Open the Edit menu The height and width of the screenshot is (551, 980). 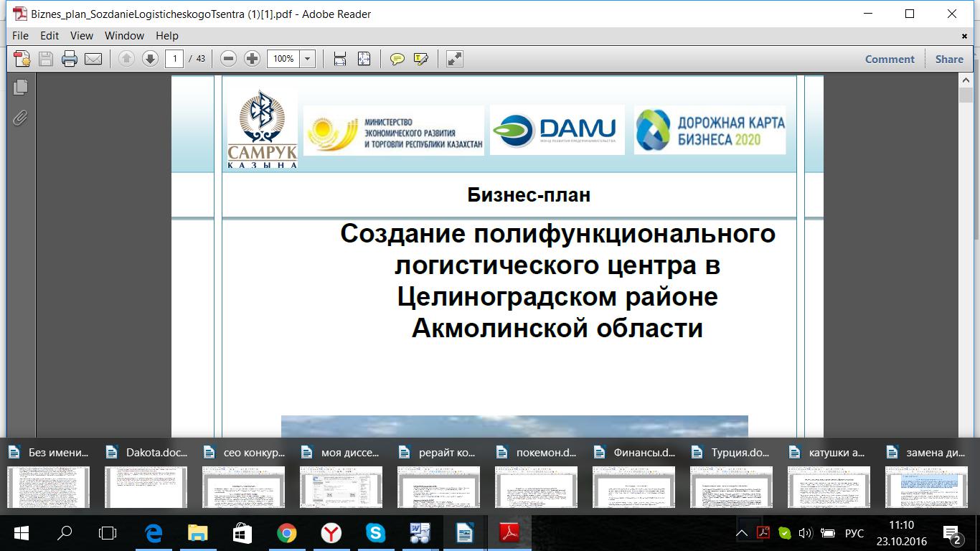[50, 35]
